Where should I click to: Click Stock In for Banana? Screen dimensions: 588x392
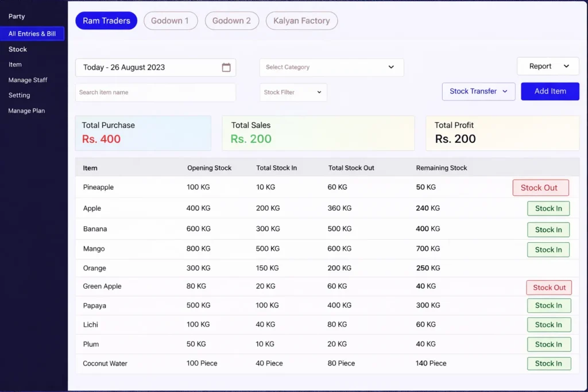click(548, 229)
